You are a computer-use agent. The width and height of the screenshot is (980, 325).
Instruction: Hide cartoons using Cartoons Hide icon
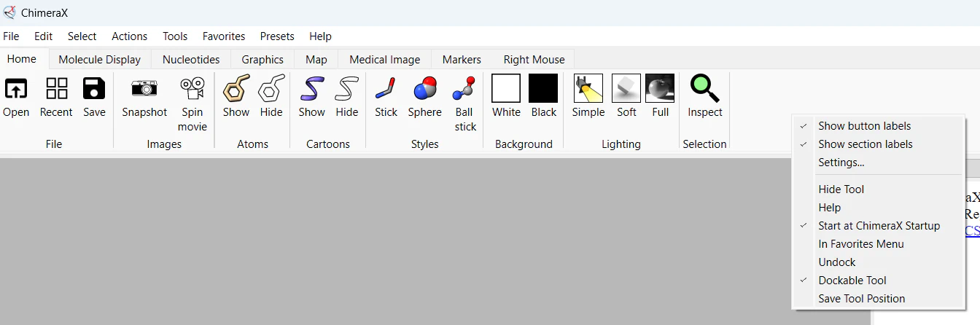pyautogui.click(x=347, y=89)
